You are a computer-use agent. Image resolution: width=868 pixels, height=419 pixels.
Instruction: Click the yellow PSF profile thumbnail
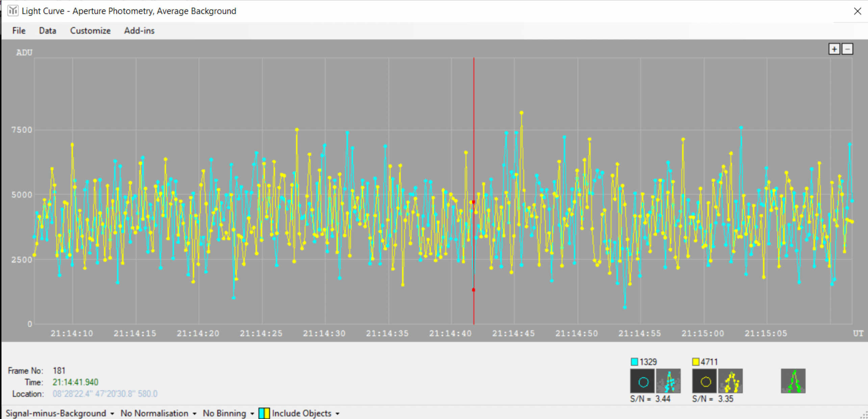pos(731,381)
